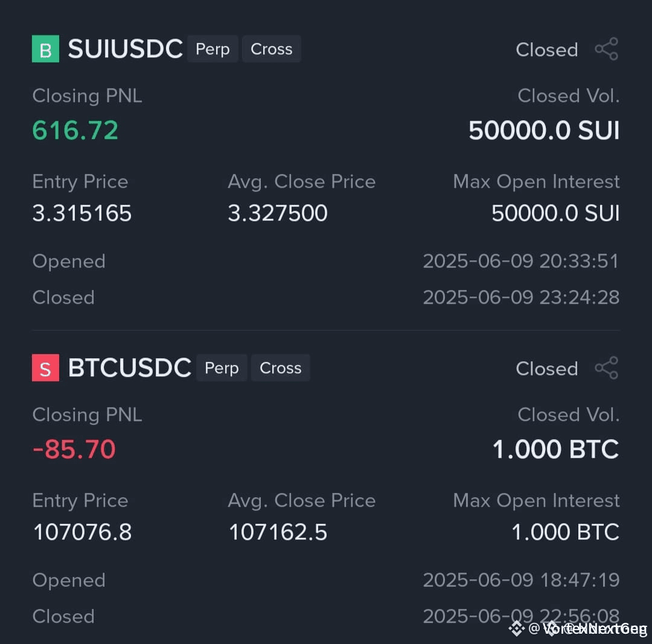Viewport: 652px width, 644px height.
Task: Tap the BTCUSDC Closed status label
Action: [547, 369]
